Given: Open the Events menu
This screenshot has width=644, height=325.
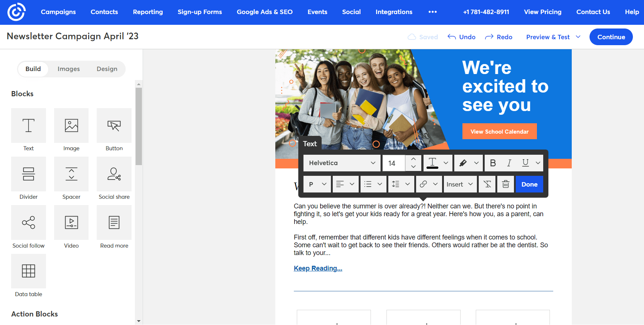Looking at the screenshot, I should 317,12.
